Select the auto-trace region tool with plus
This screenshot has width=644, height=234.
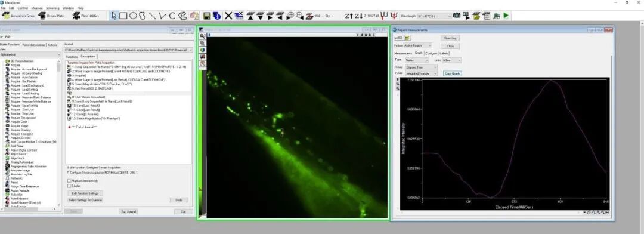tap(183, 16)
